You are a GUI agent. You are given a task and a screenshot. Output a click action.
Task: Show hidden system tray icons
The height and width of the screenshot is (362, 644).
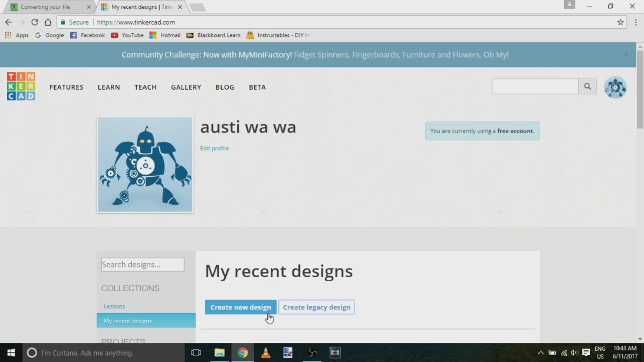540,353
